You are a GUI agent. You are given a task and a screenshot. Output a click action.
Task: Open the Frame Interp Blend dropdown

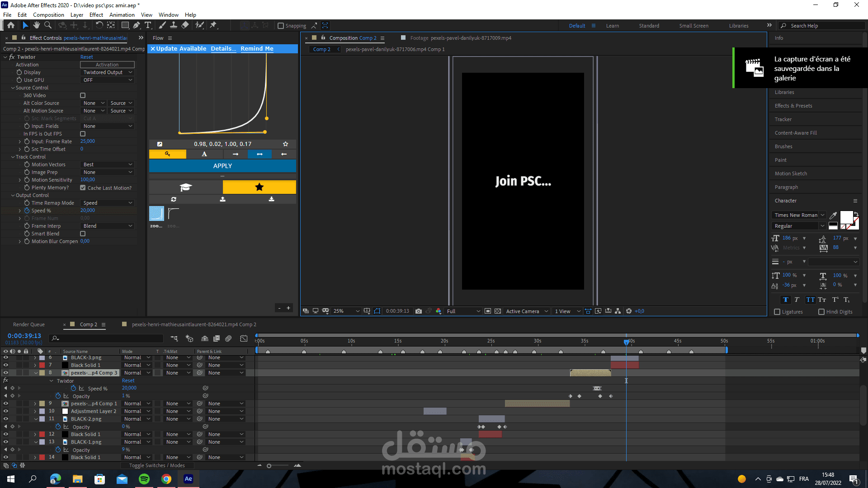(x=108, y=226)
